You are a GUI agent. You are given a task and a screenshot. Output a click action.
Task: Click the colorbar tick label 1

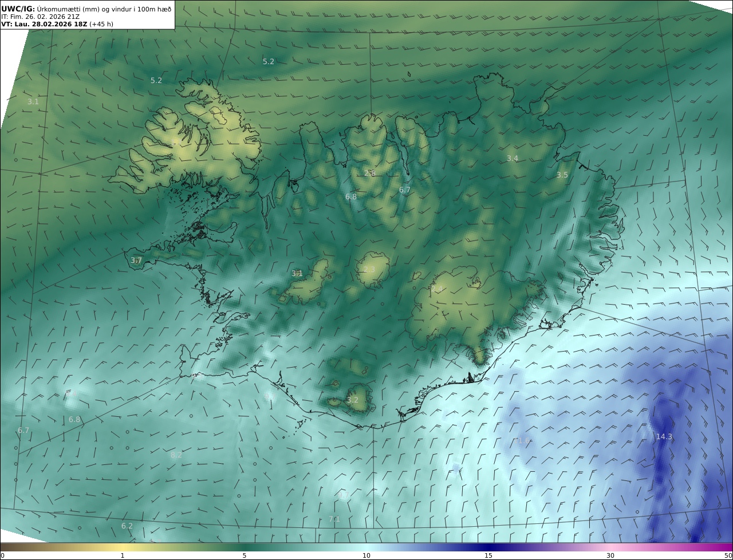[123, 555]
